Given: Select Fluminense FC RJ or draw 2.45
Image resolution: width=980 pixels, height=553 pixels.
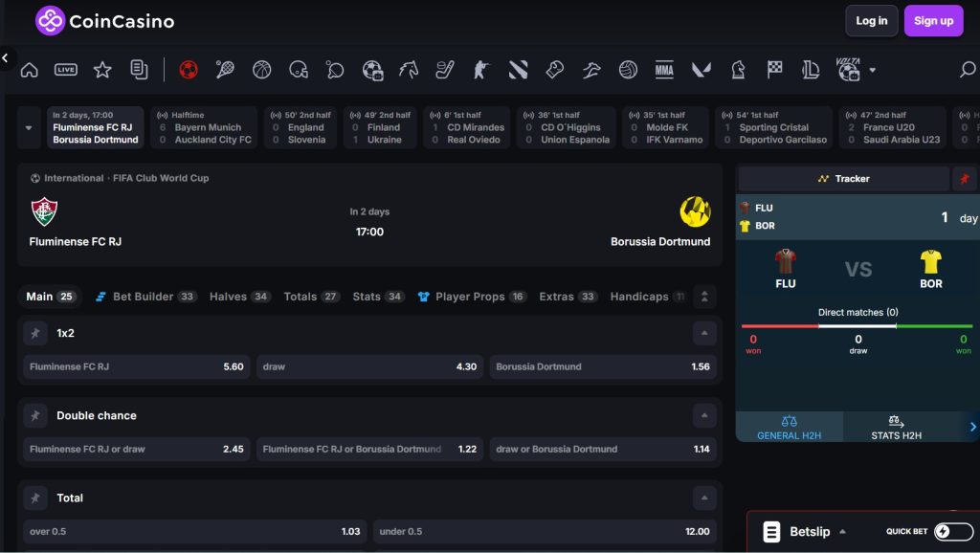Looking at the screenshot, I should pos(136,450).
